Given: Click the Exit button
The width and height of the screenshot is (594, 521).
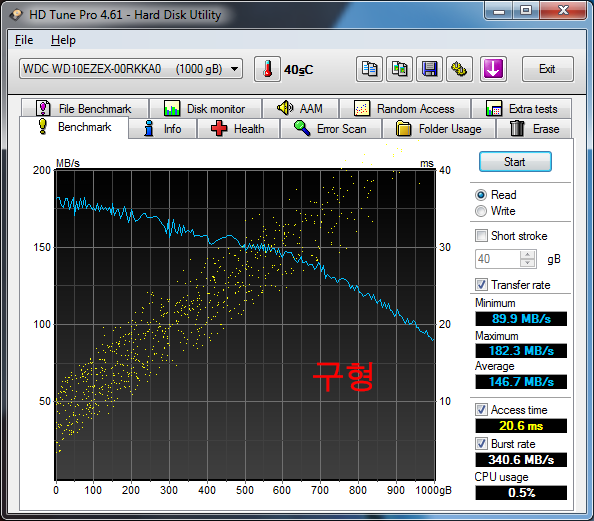Looking at the screenshot, I should tap(547, 69).
